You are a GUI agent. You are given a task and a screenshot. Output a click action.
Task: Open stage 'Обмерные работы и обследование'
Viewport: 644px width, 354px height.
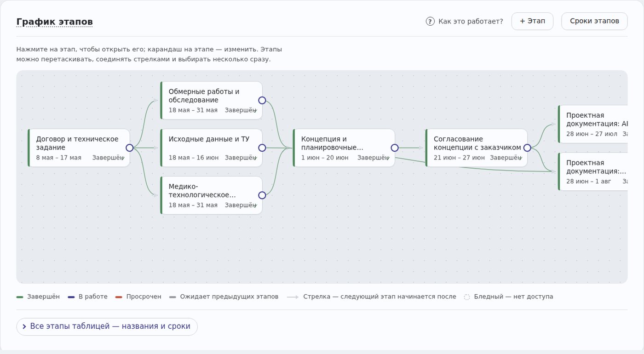click(x=211, y=100)
